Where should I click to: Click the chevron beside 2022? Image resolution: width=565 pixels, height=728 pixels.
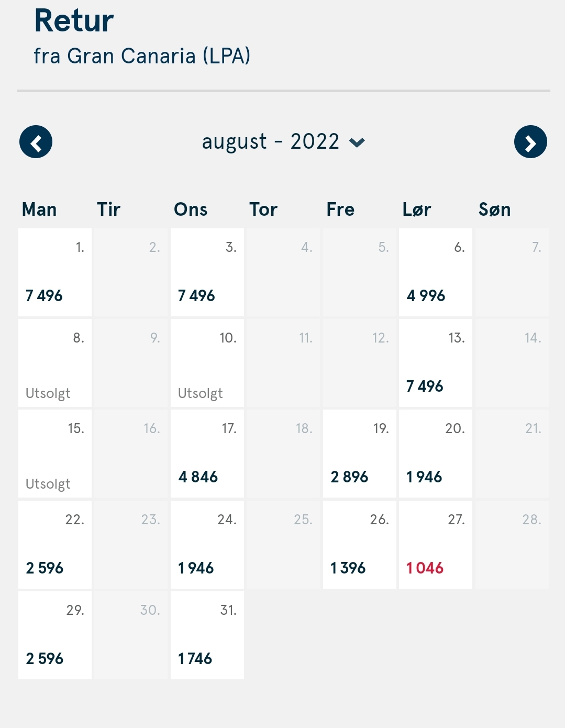[357, 142]
